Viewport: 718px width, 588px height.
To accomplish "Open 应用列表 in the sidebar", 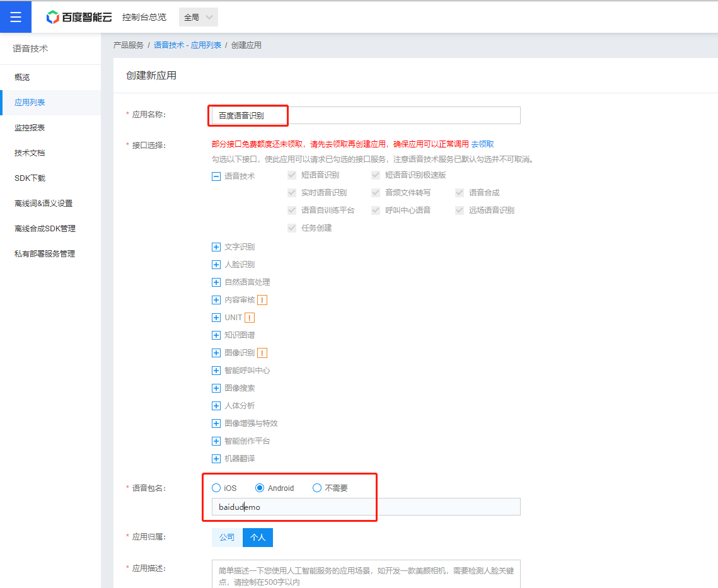I will pyautogui.click(x=50, y=103).
